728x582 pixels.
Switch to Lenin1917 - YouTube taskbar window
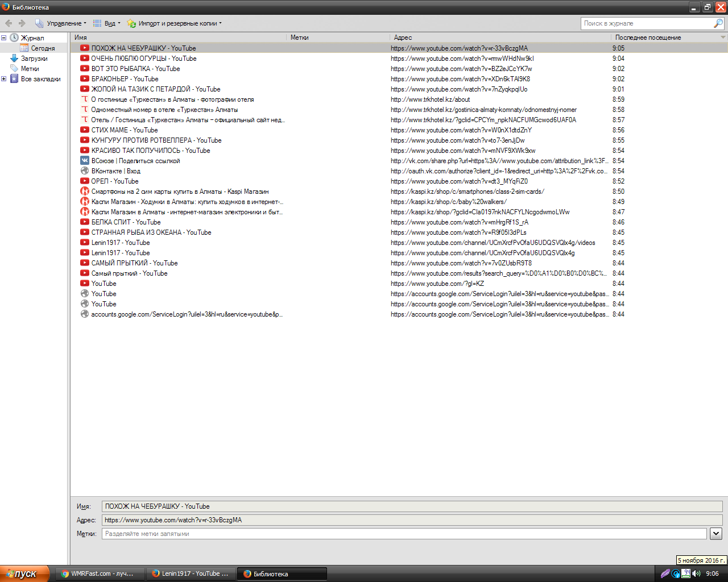coord(191,574)
